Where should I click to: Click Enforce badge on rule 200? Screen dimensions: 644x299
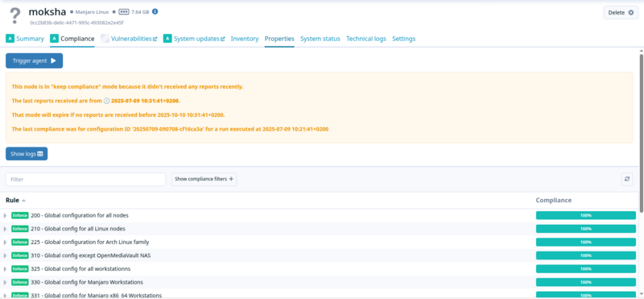click(19, 215)
